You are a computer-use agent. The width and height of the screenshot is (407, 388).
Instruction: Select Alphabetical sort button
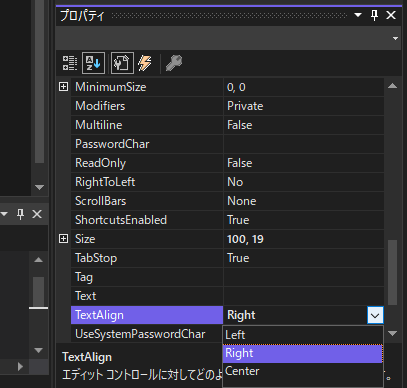93,63
